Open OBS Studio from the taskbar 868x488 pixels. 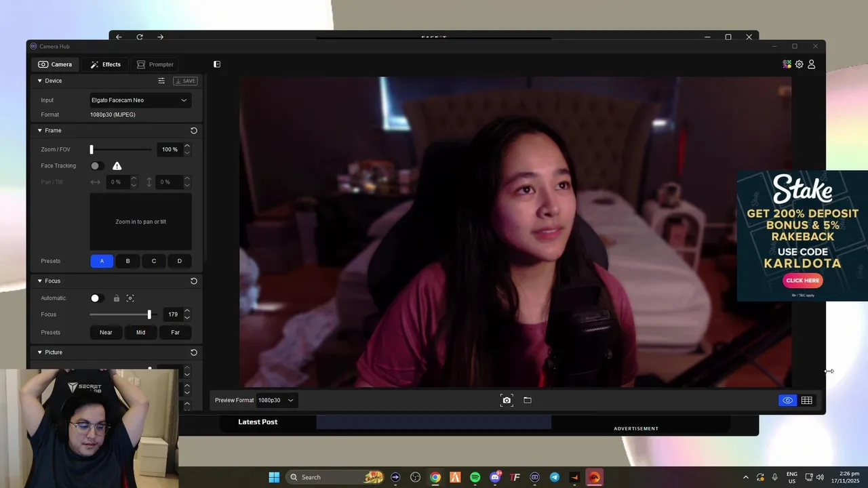[x=416, y=477]
